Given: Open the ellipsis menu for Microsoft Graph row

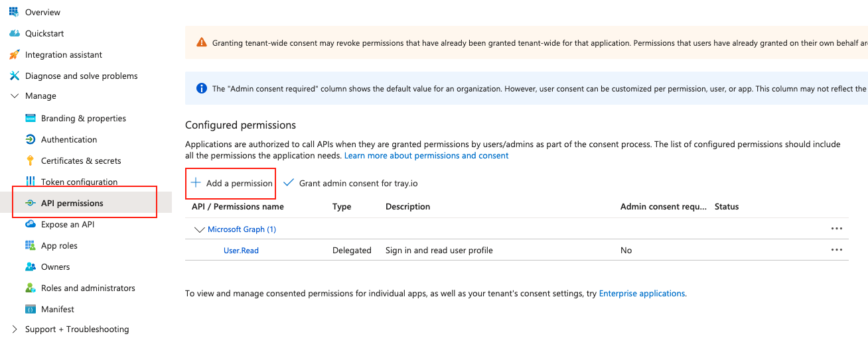Looking at the screenshot, I should pyautogui.click(x=837, y=229).
